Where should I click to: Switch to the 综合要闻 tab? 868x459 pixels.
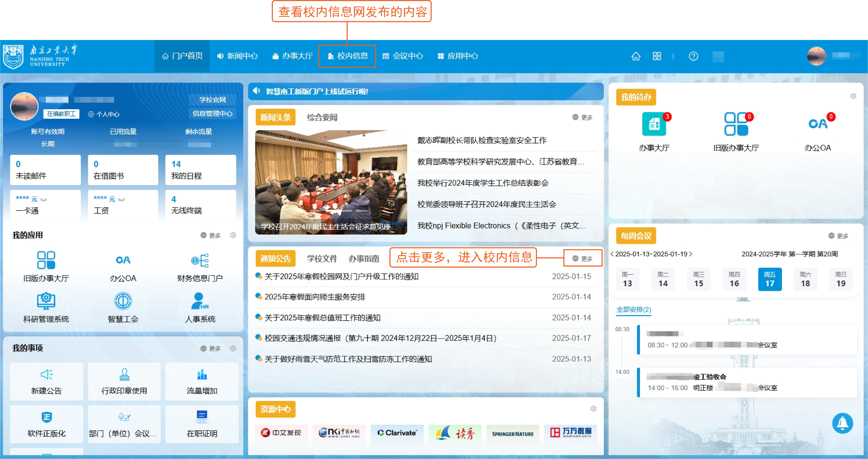322,117
